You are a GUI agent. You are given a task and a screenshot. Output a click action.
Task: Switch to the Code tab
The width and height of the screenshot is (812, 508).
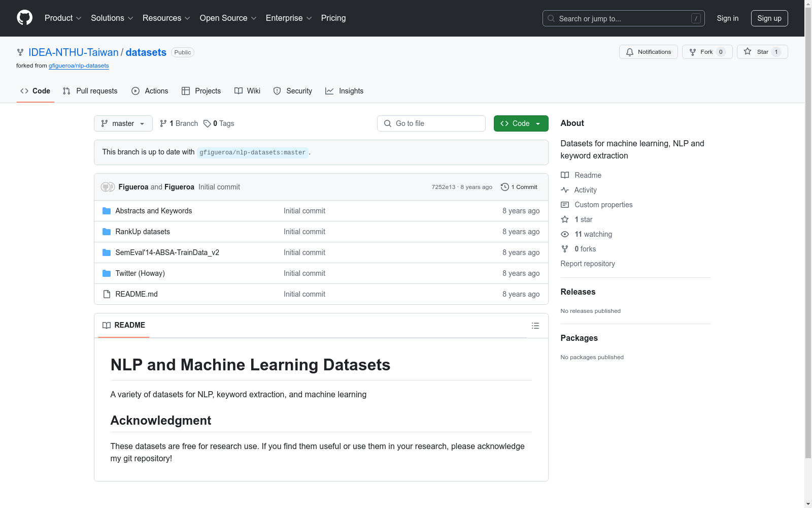tap(36, 91)
